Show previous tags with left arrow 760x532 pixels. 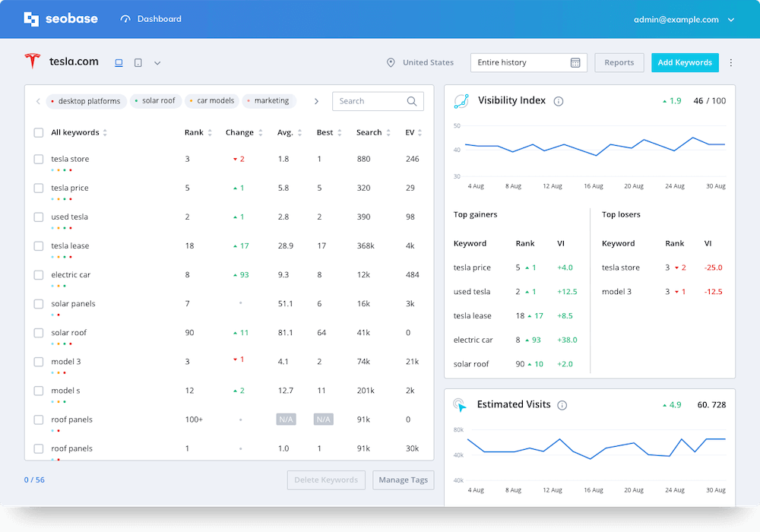coord(38,101)
